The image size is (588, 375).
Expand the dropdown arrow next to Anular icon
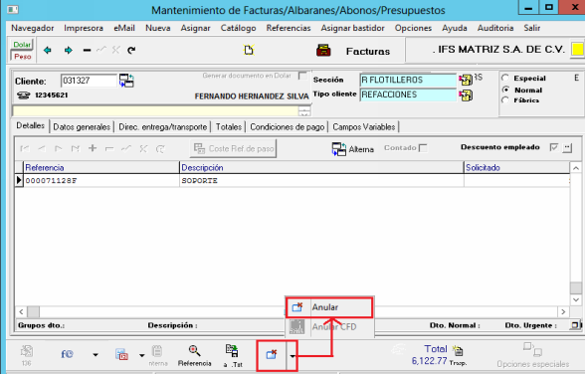coord(293,356)
